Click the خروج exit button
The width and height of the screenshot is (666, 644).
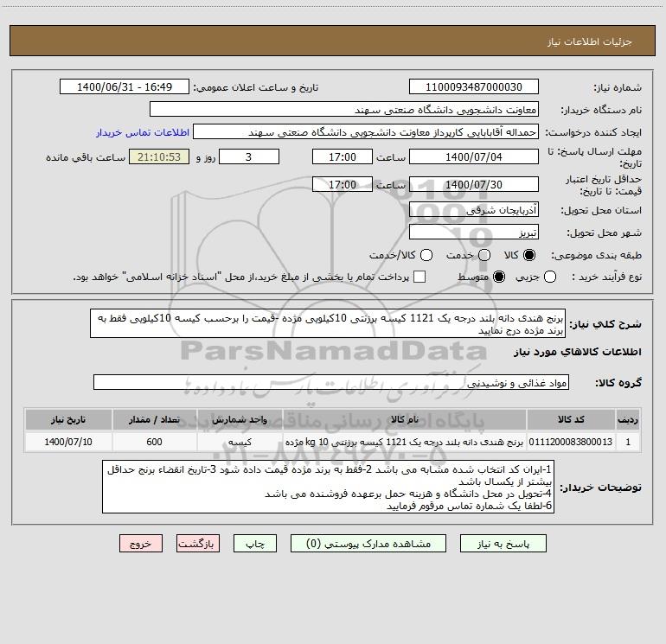141,544
